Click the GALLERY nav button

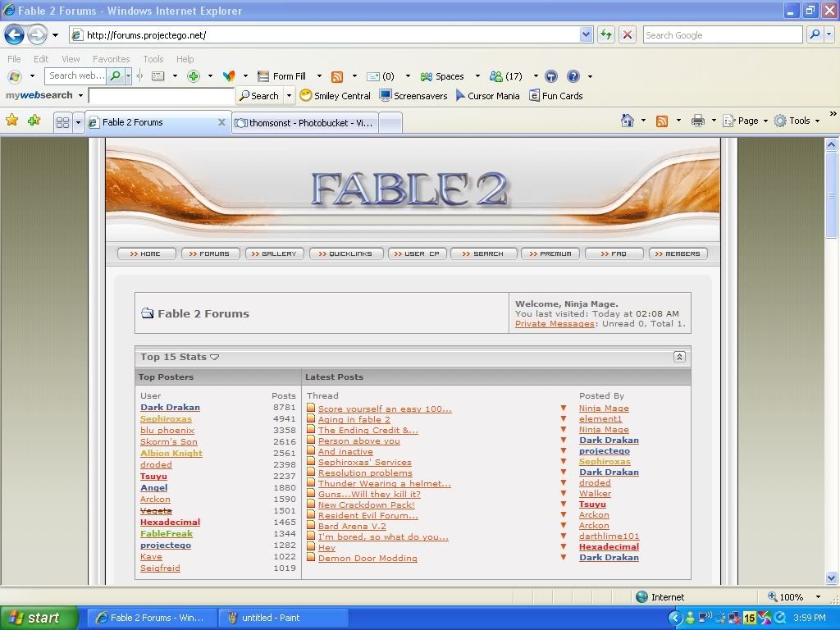click(274, 253)
